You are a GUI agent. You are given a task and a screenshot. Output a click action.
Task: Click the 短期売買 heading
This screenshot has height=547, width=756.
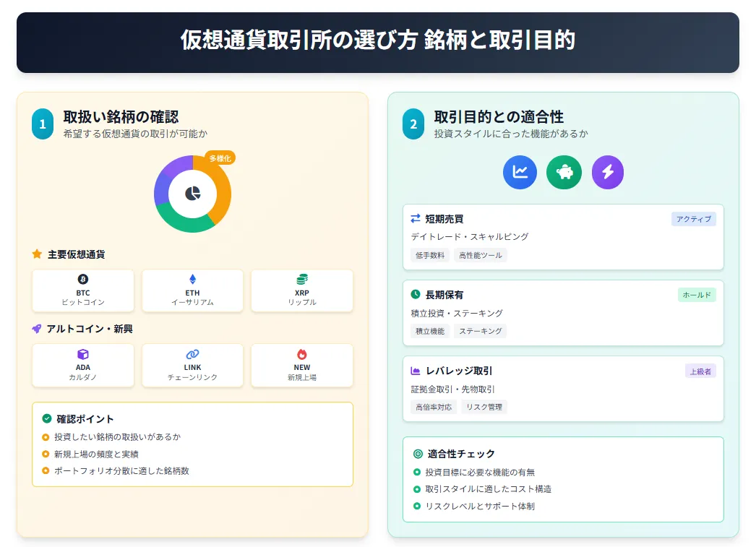coord(444,219)
